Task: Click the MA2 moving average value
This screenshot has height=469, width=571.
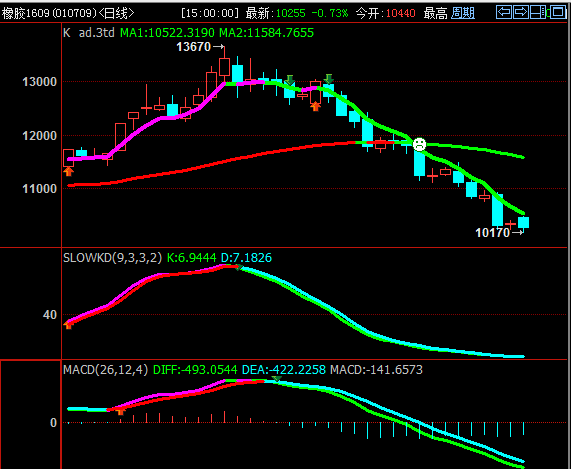Action: (x=266, y=33)
